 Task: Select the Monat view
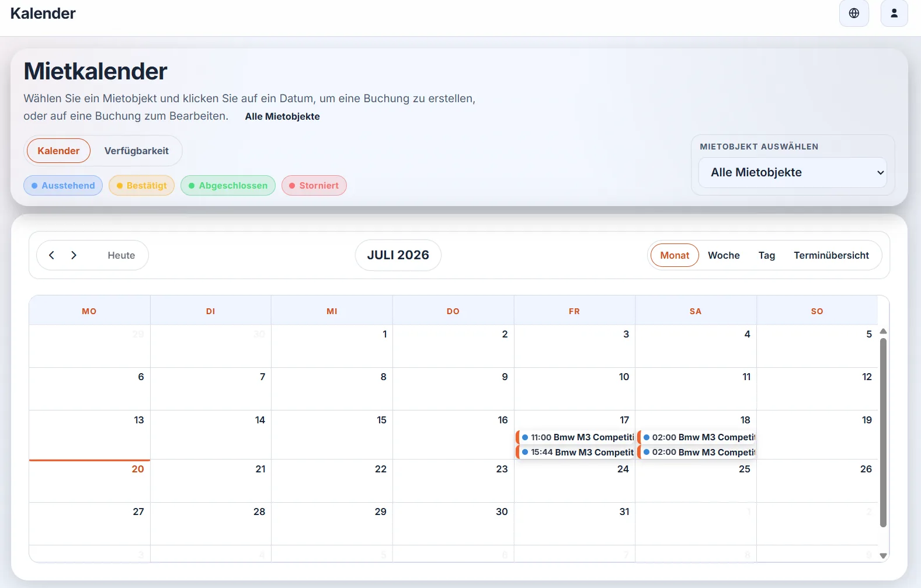tap(675, 255)
